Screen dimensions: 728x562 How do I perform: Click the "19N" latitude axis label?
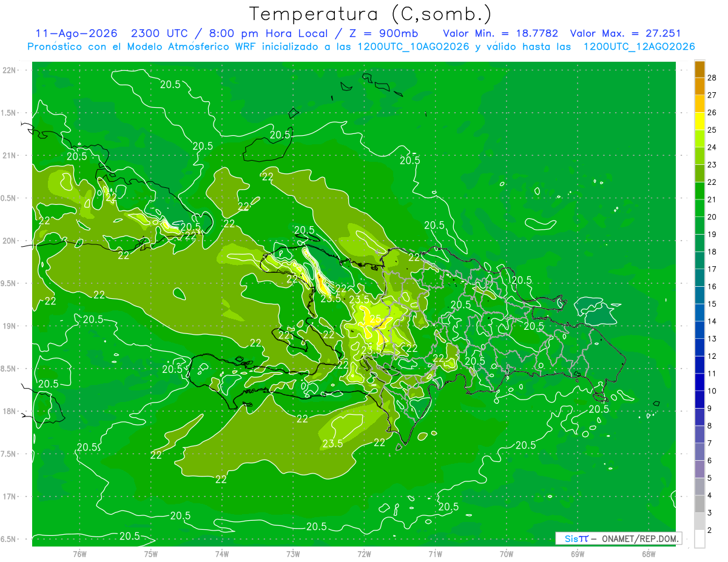(10, 326)
